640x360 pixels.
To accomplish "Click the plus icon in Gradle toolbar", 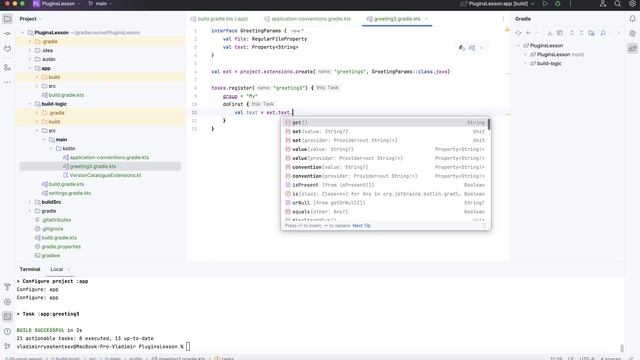I will 528,33.
